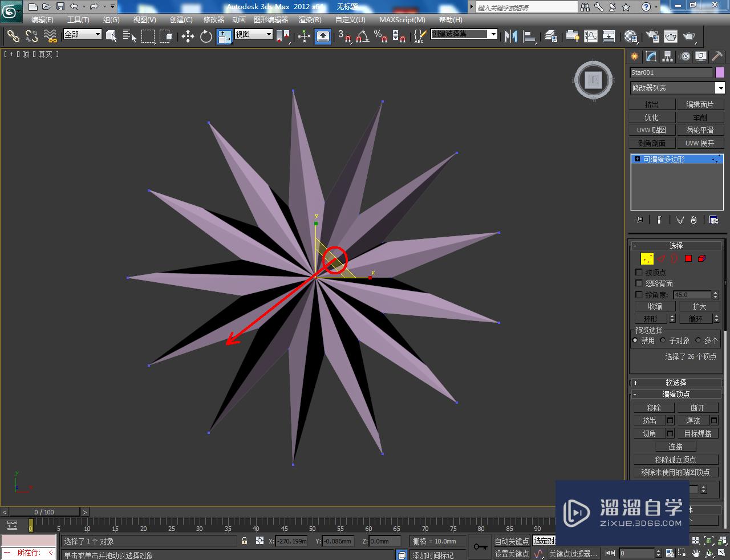Open the 视图(V) menu
The image size is (730, 560).
click(x=144, y=19)
